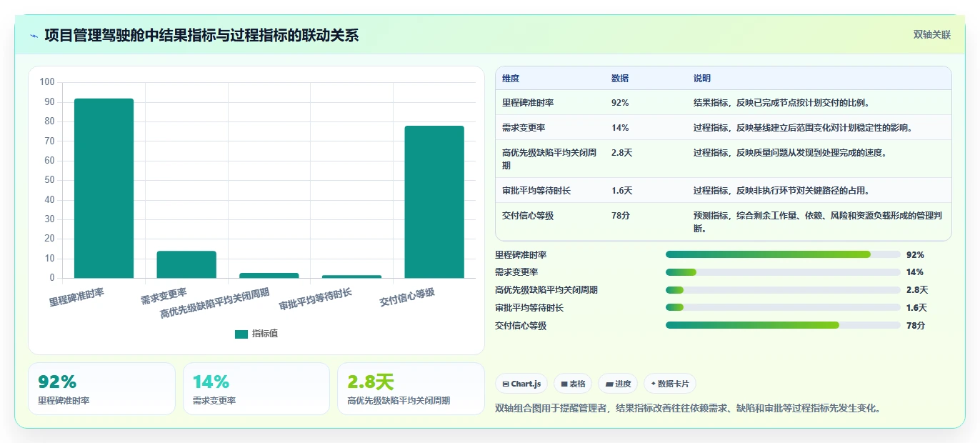Click the lightning icon beside the title
Viewport: 980px width, 443px height.
[x=34, y=36]
